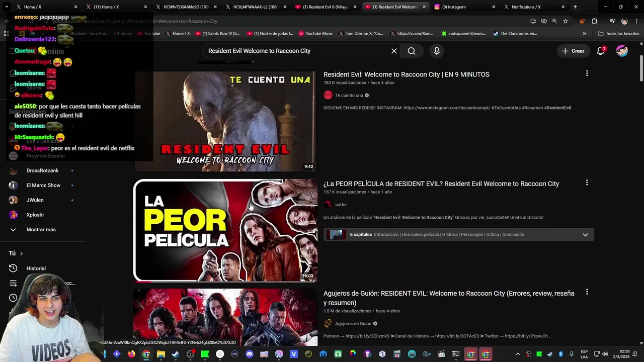Open the terminal icon in taskbar
The image size is (644, 362).
[456, 354]
